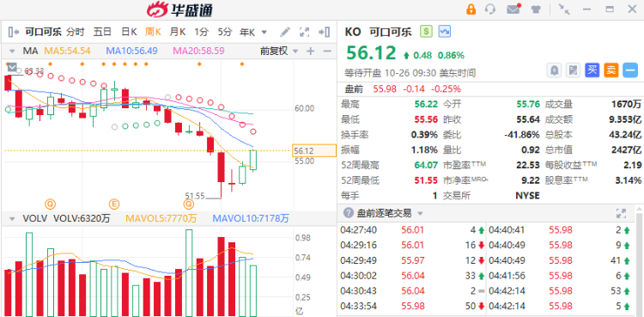Click the MA5:54.54 indicator label
644x317 pixels.
tap(67, 51)
